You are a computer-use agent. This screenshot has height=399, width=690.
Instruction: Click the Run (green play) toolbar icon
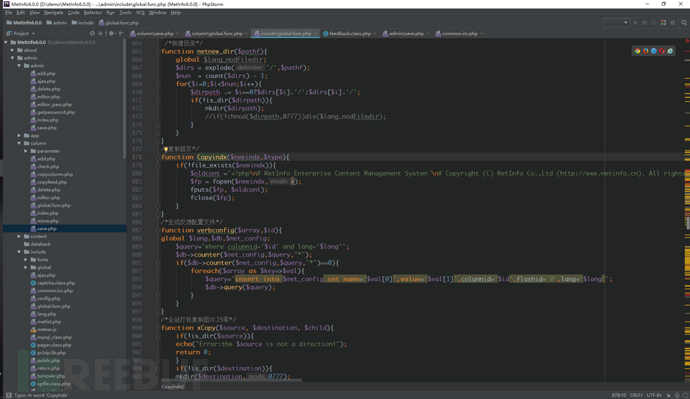click(635, 22)
